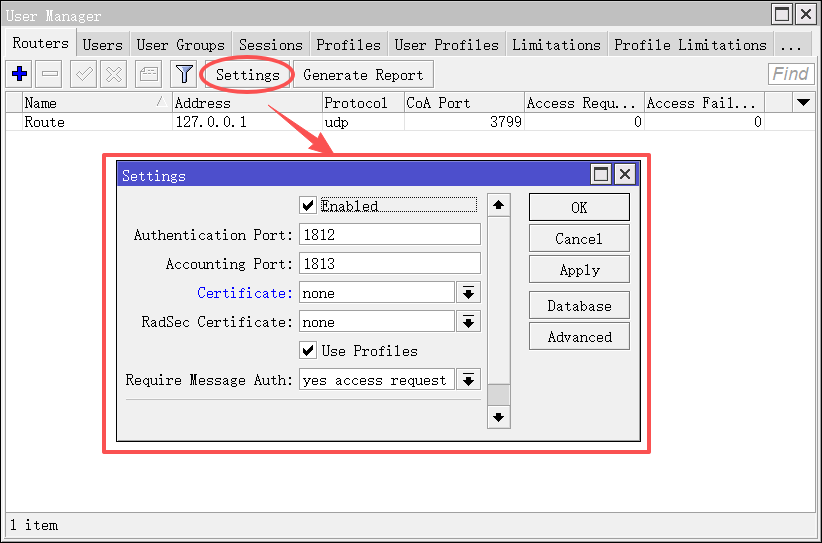822x543 pixels.
Task: Click the checkmark Enable icon in toolbar
Action: [x=83, y=74]
